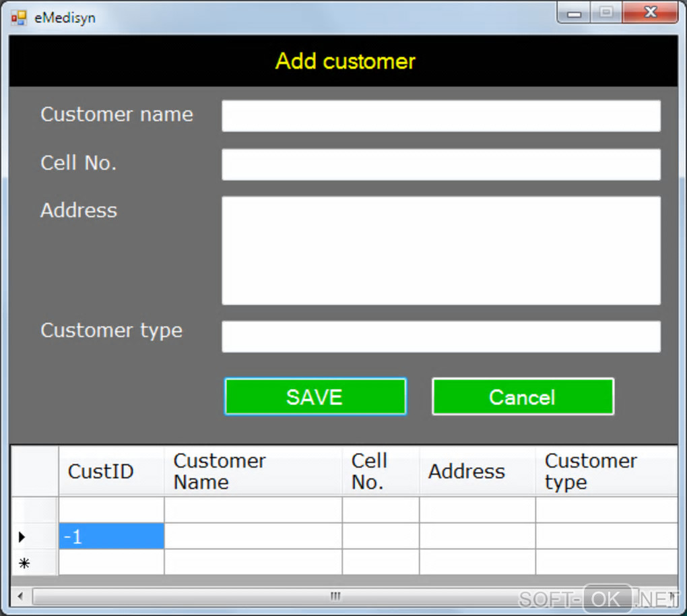Focus the Cell No. input box

[x=440, y=164]
